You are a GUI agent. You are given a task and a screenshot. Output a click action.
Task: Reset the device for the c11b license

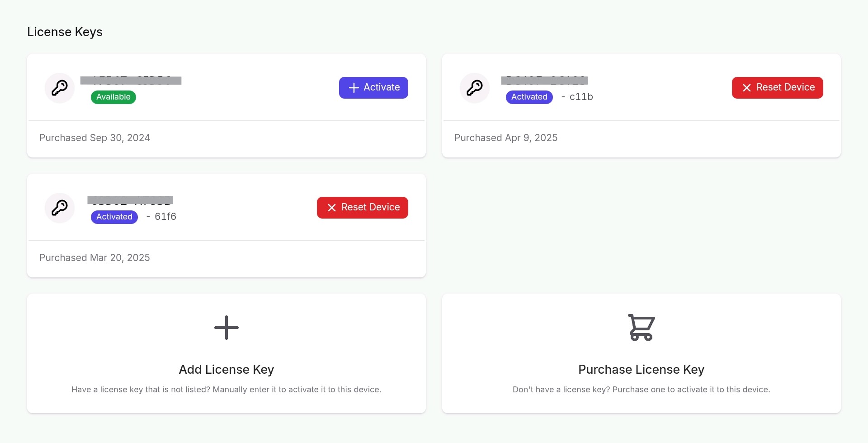[777, 88]
